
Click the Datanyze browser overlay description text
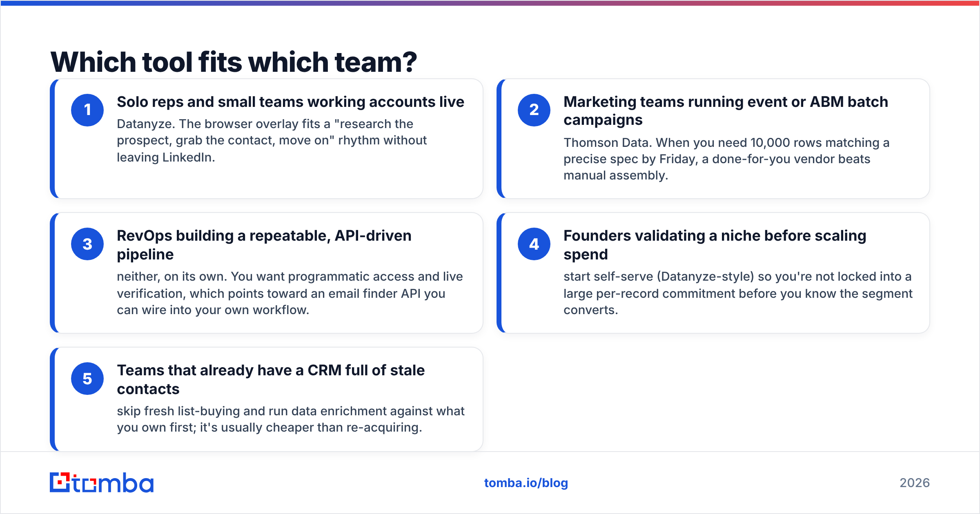pos(272,140)
